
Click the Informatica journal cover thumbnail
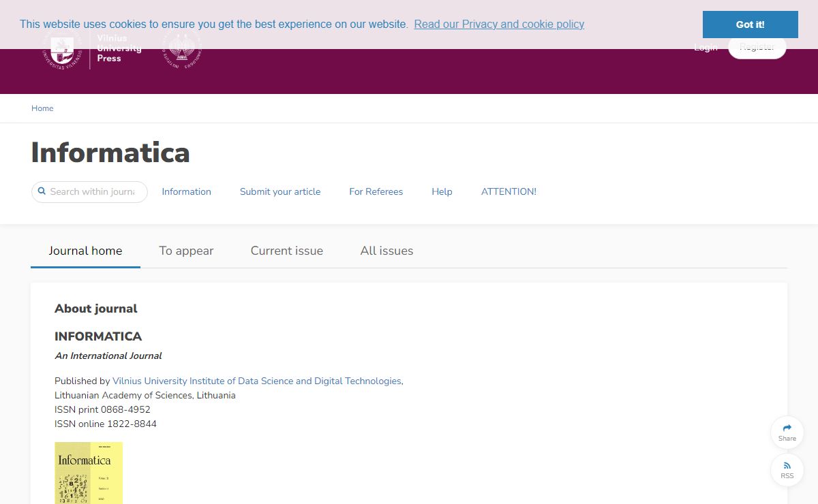pyautogui.click(x=89, y=473)
